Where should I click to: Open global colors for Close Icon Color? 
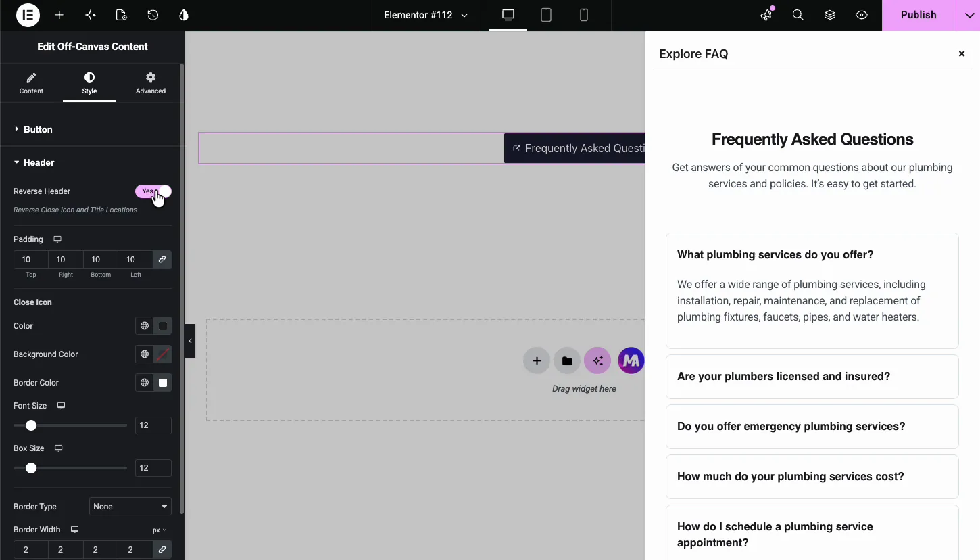coord(144,326)
